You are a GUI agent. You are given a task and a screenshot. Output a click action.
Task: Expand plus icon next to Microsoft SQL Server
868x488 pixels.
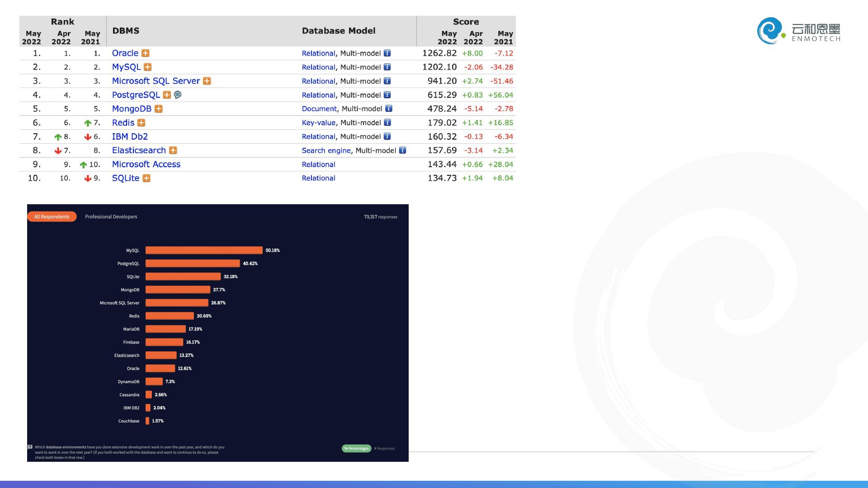tap(207, 81)
